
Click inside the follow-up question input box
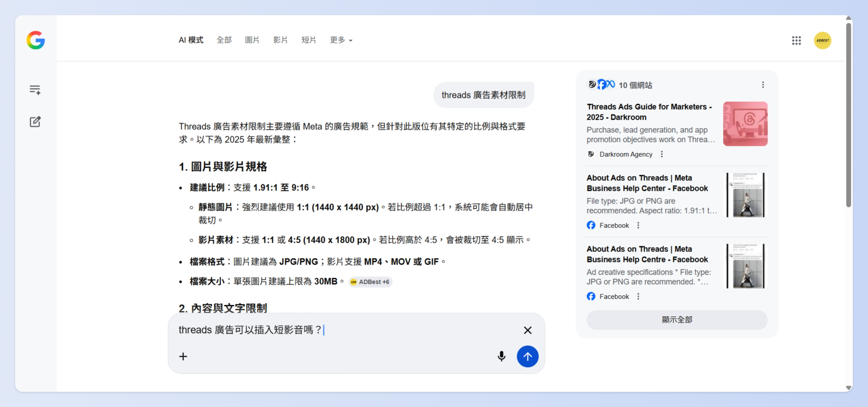305,330
